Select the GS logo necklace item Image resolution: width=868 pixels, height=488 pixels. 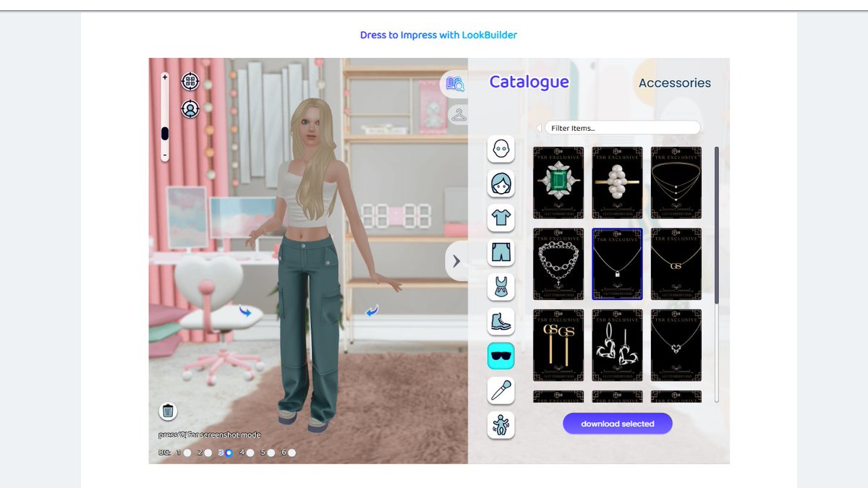click(x=676, y=264)
